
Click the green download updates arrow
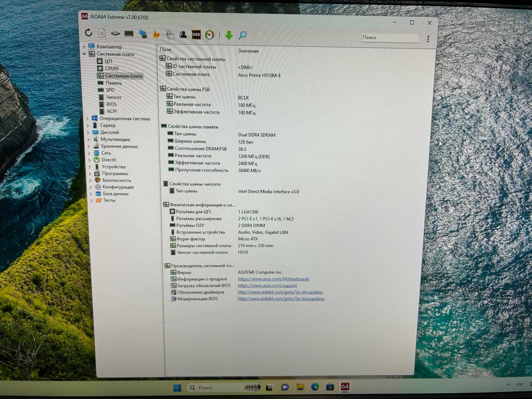(x=229, y=35)
